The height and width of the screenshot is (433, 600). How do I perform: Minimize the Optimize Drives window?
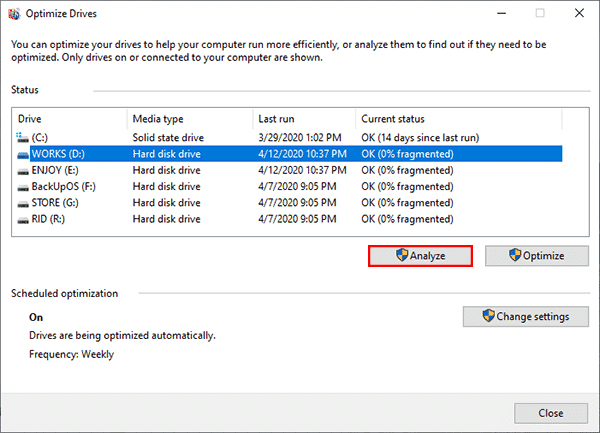pyautogui.click(x=502, y=13)
